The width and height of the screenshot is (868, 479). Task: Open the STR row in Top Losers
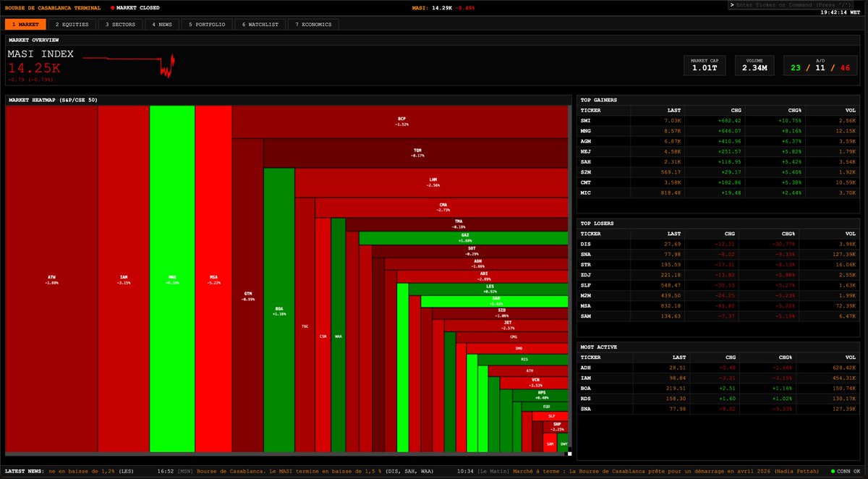click(720, 265)
